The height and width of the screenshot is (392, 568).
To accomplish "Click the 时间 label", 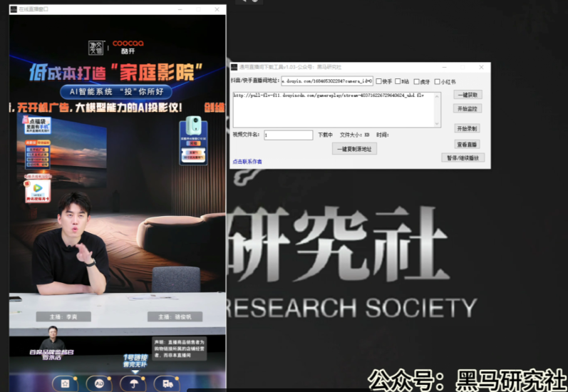I will (x=383, y=135).
